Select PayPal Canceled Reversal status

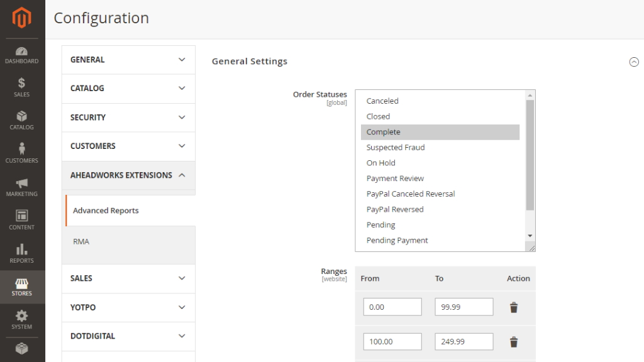[x=440, y=194]
